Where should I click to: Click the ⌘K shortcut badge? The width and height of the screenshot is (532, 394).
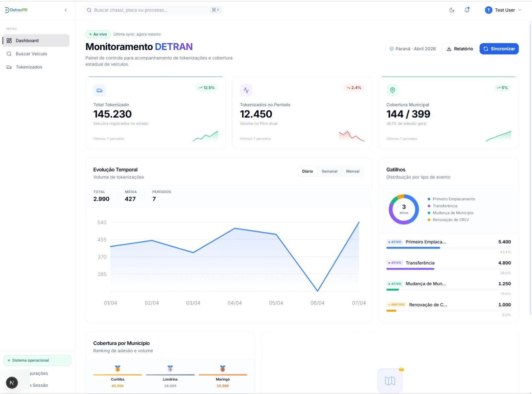(215, 10)
